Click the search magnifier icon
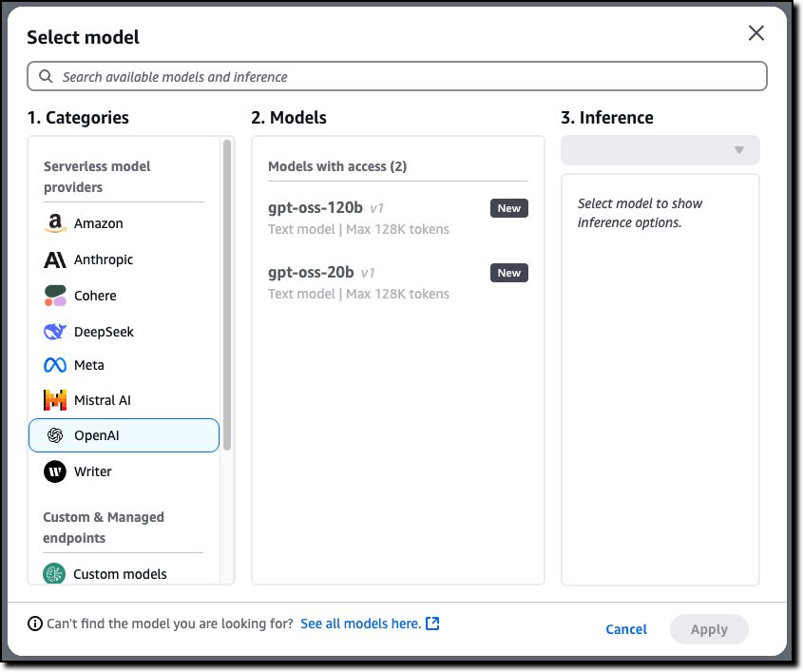The width and height of the screenshot is (803, 672). [x=46, y=76]
